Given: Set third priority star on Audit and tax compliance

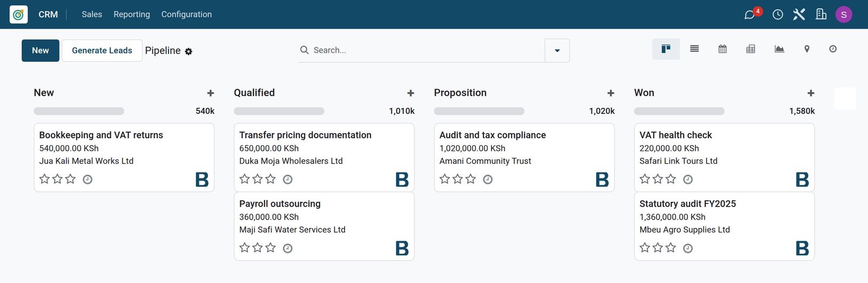Looking at the screenshot, I should coord(471,179).
